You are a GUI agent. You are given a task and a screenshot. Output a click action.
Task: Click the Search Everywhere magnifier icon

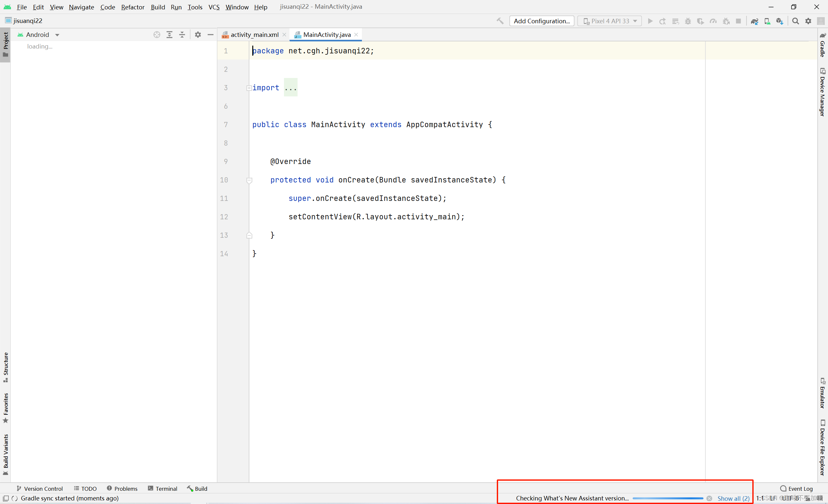(795, 21)
